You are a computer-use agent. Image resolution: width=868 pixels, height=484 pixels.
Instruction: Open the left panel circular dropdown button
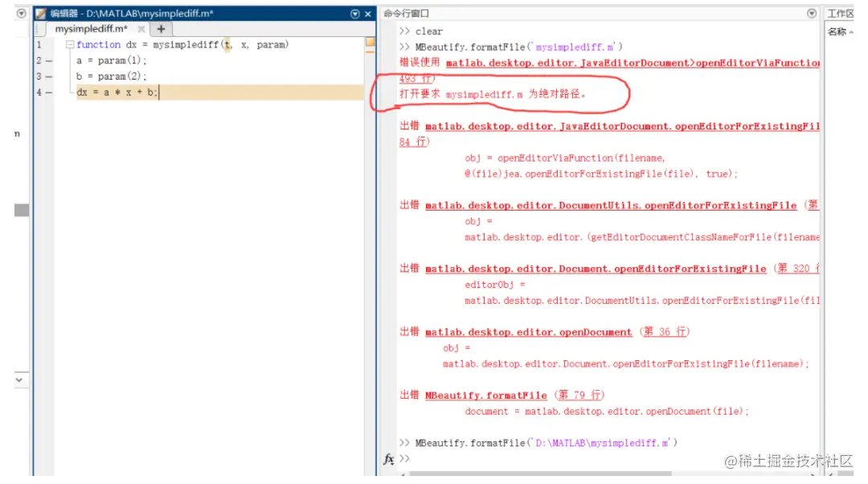[x=21, y=14]
